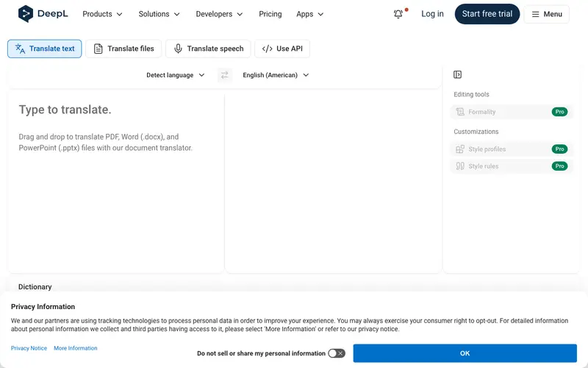Click the Pro badge beside Style profiles

tap(559, 149)
